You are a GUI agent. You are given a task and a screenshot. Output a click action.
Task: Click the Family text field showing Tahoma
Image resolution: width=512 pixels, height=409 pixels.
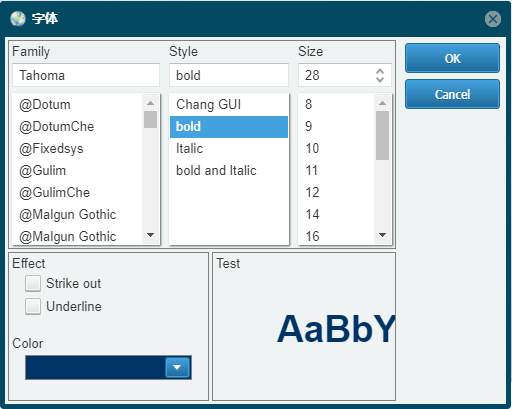(x=86, y=75)
